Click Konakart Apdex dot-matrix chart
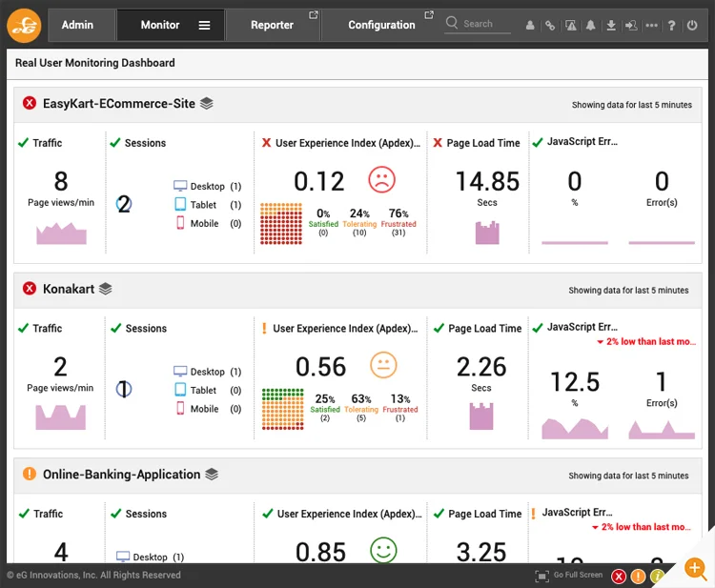 pos(283,409)
